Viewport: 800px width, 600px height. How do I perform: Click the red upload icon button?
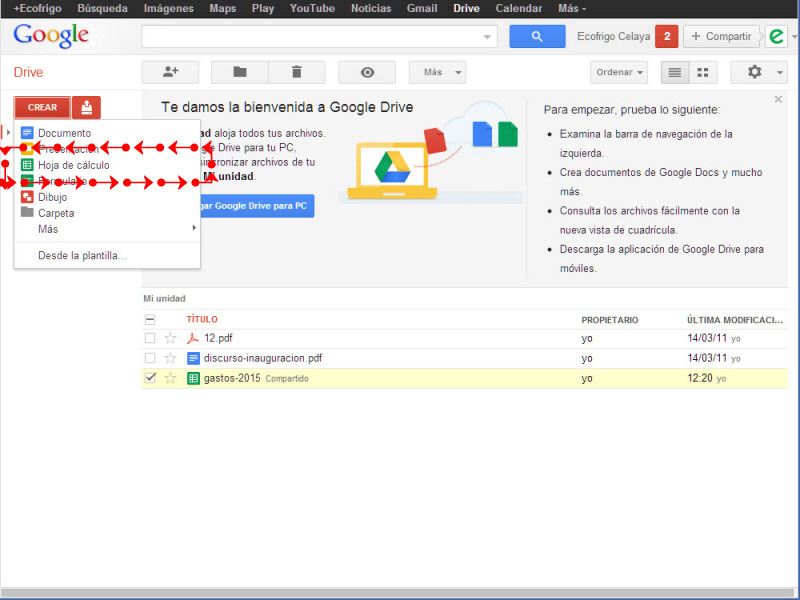tap(86, 107)
